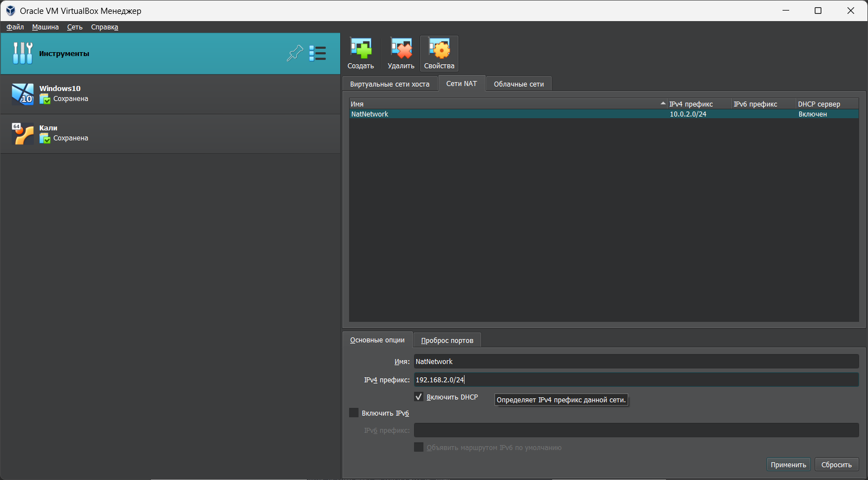Click the disabled IPv6 префикс field
Image resolution: width=868 pixels, height=480 pixels.
coord(636,430)
